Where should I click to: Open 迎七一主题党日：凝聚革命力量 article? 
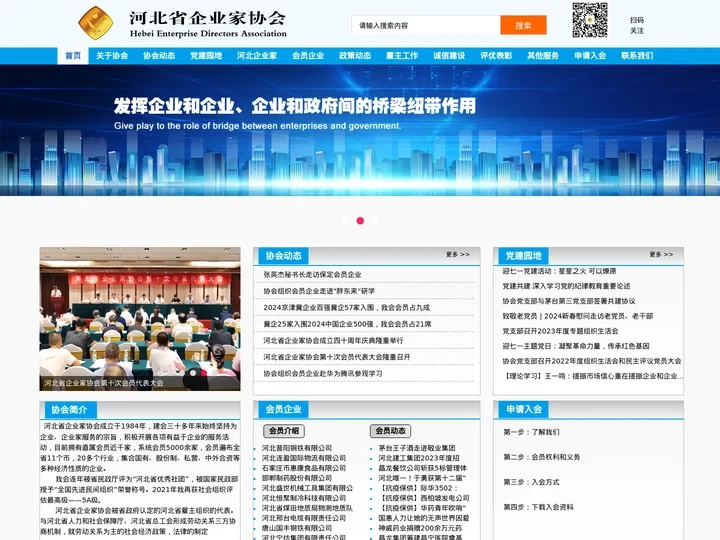coord(576,346)
